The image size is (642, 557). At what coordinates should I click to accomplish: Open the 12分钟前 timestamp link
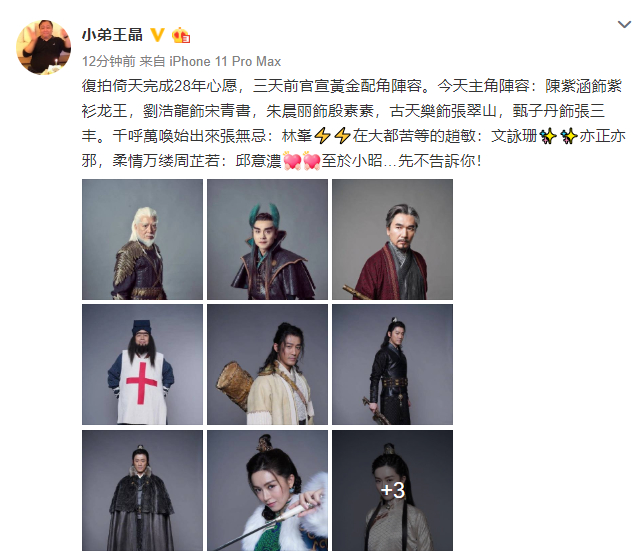(x=109, y=61)
